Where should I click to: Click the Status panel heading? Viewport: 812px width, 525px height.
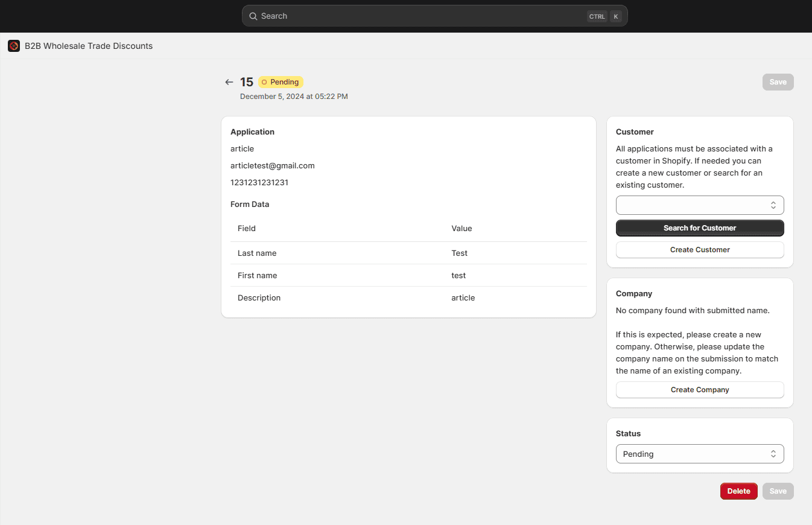[628, 433]
